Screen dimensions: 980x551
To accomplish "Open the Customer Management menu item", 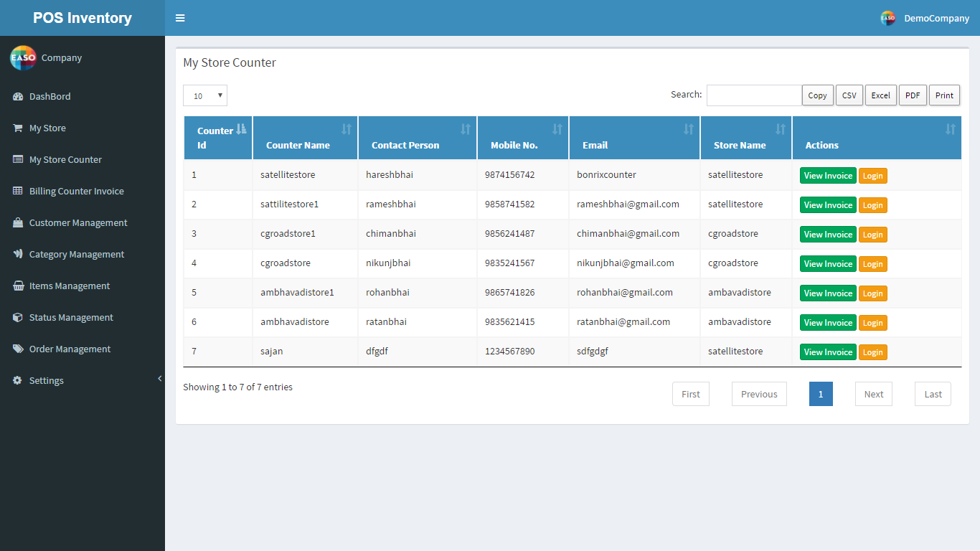I will [83, 222].
